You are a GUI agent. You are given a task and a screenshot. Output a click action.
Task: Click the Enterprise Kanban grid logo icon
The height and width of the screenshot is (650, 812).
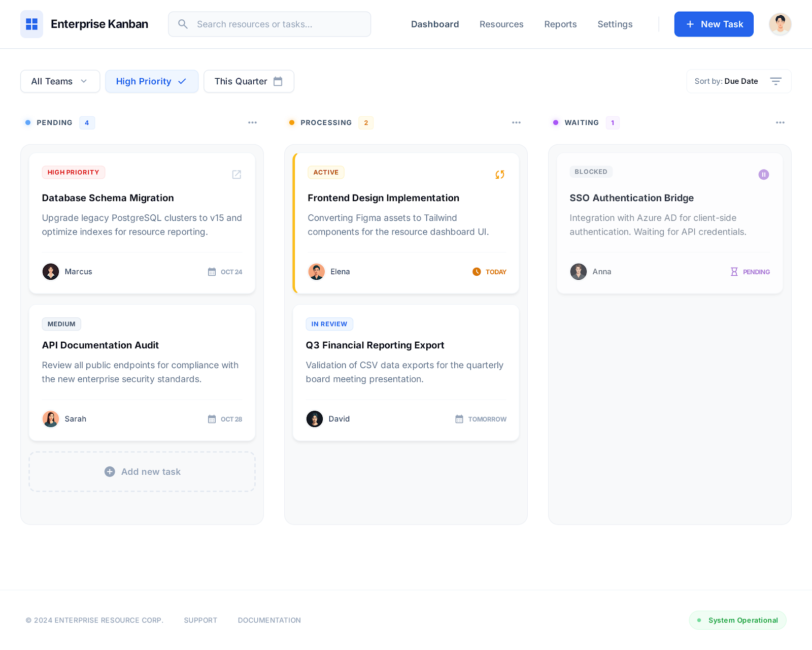click(x=31, y=24)
